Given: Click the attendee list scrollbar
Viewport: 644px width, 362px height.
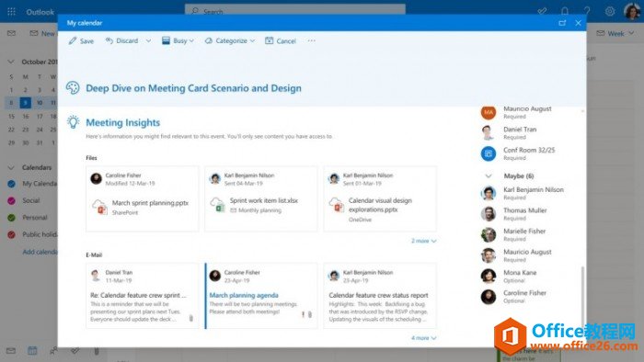Looking at the screenshot, I should (x=582, y=295).
